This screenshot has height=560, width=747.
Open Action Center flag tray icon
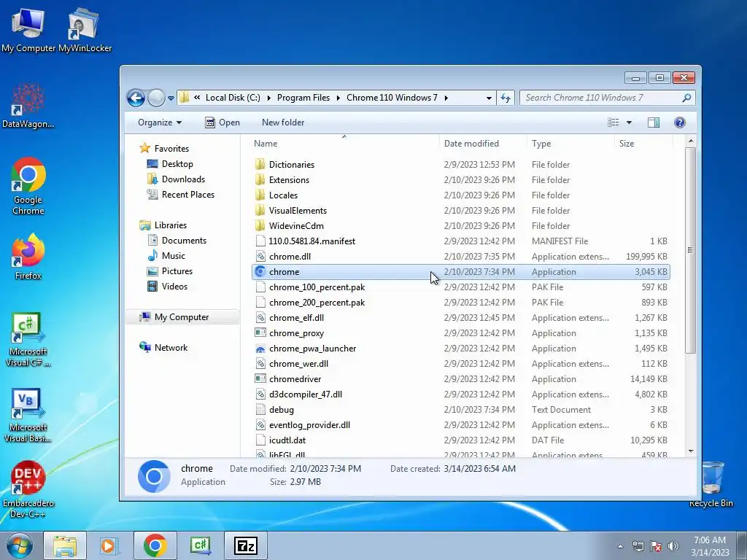point(656,546)
